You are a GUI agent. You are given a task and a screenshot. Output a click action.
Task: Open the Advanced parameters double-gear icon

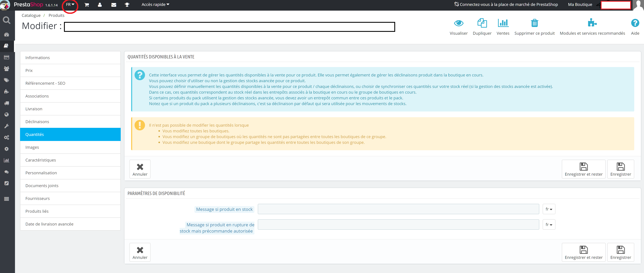7,137
